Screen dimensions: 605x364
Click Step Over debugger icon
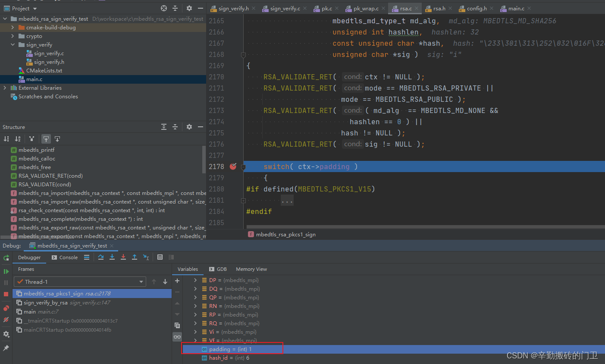[101, 257]
